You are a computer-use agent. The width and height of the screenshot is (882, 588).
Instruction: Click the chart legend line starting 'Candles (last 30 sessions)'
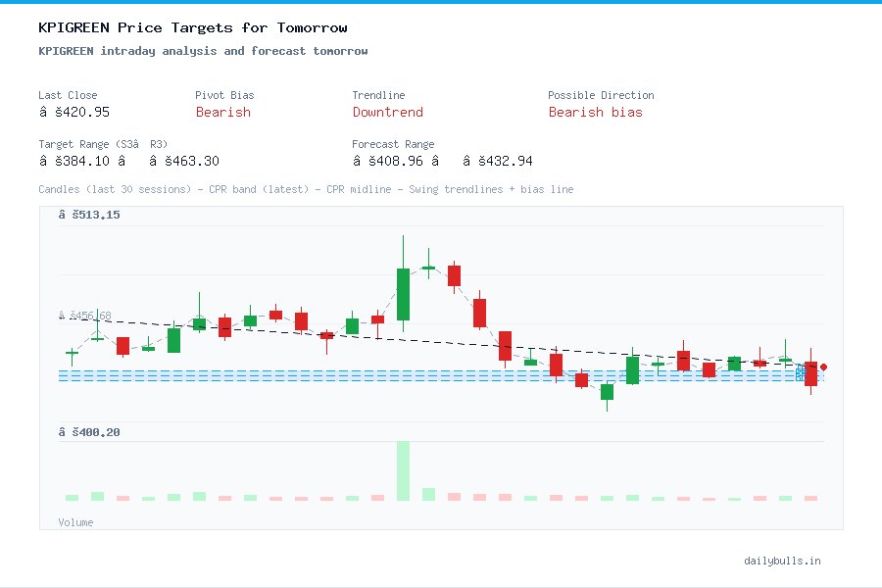click(x=306, y=189)
